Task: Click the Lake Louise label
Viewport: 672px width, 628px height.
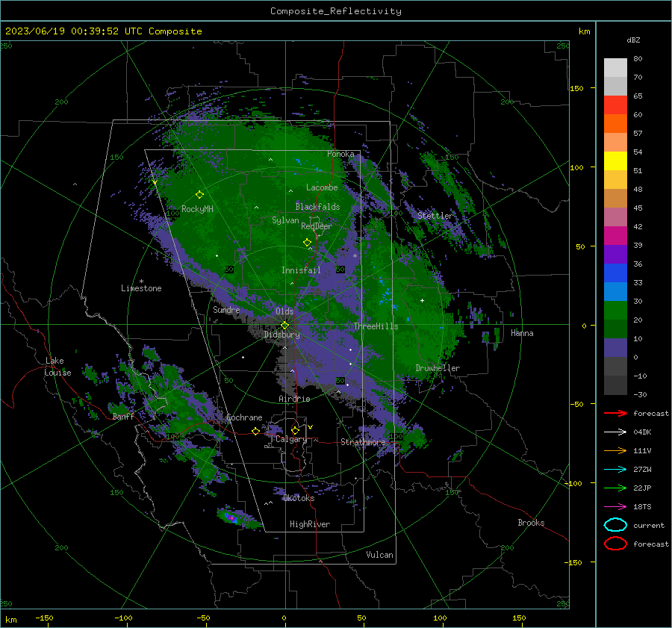Action: point(58,367)
